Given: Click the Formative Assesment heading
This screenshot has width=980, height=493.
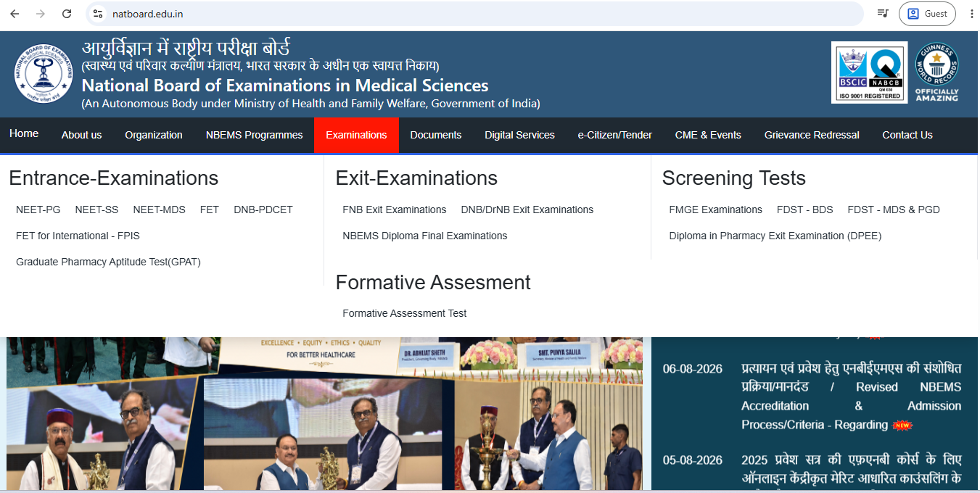Looking at the screenshot, I should [433, 282].
